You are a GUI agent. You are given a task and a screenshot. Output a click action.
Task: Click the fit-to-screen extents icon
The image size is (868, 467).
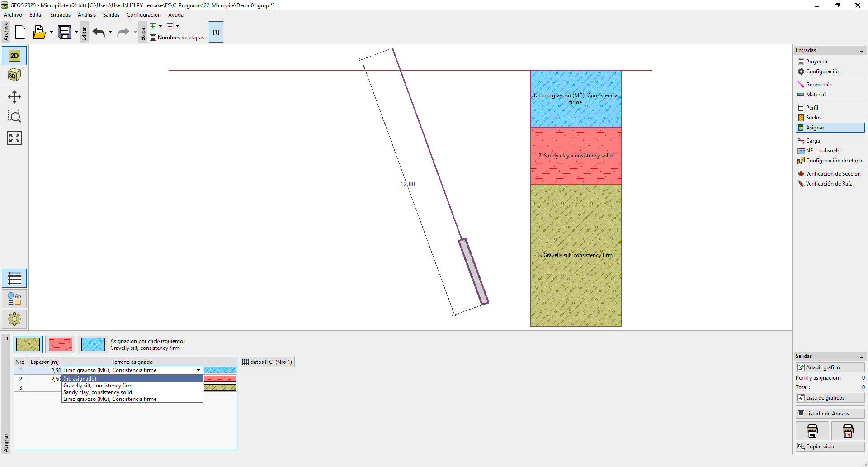(x=14, y=138)
